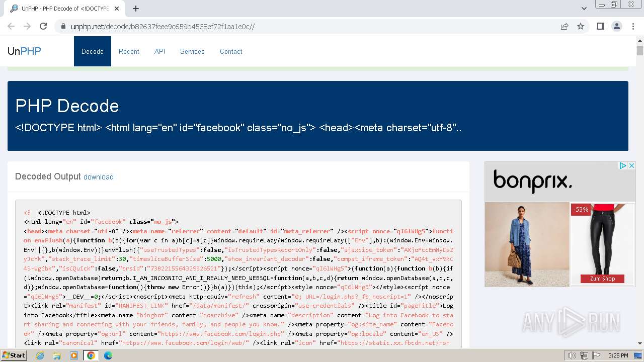Open the volume speaker tray icon
The width and height of the screenshot is (644, 362).
(572, 355)
